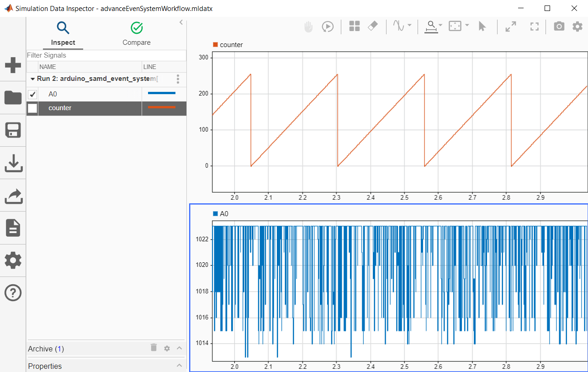588x372 pixels.
Task: Take a plot snapshot with camera icon
Action: 559,27
